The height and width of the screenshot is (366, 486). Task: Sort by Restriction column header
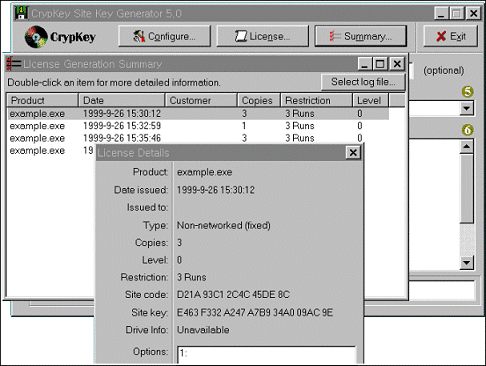point(317,100)
